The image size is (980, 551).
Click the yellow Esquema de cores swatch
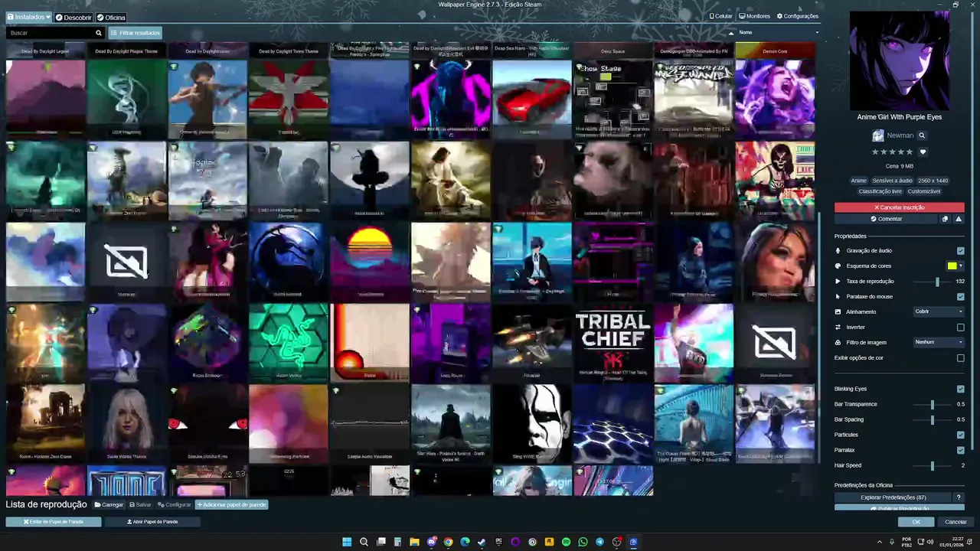[952, 266]
